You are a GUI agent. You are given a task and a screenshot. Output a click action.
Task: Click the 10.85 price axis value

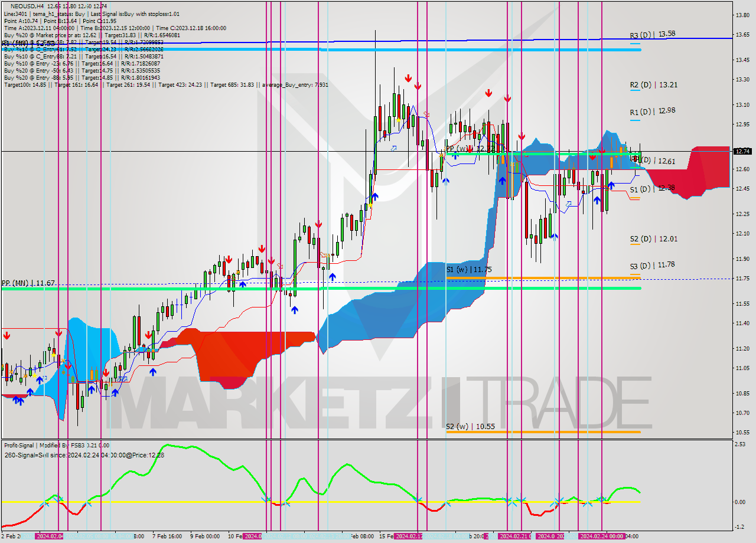[742, 393]
